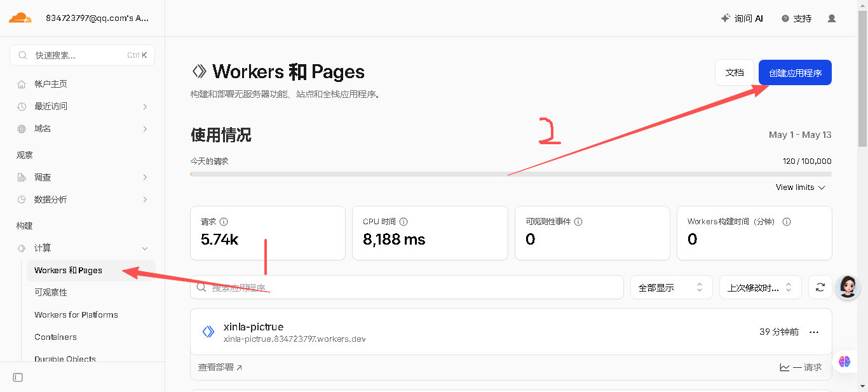Image resolution: width=868 pixels, height=392 pixels.
Task: Click xinla-pictrue.834723797.workers.dev URL text
Action: [x=294, y=339]
